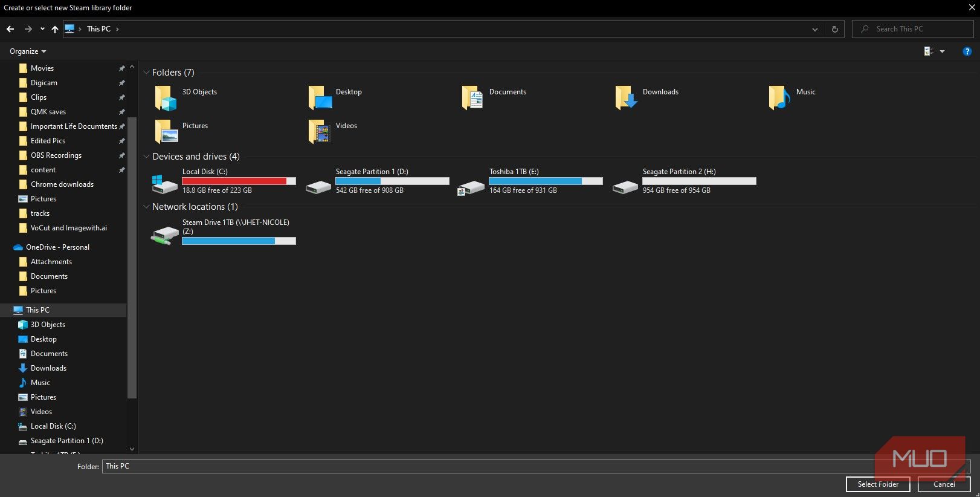Viewport: 980px width, 497px height.
Task: Click sidebar scroll down arrow
Action: pos(132,449)
